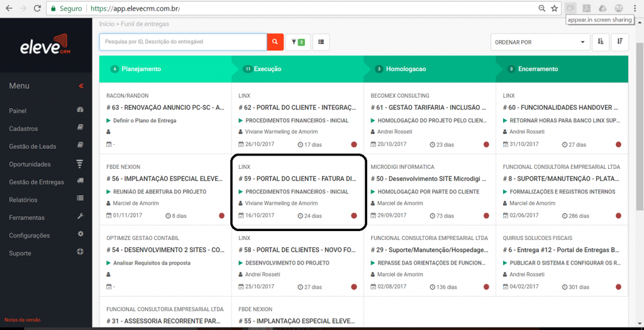Click the Início breadcrumb link
Viewport: 644px width, 330px height.
tap(106, 25)
